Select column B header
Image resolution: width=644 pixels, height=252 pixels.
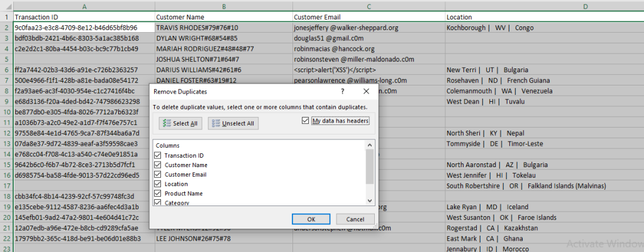[x=224, y=6]
